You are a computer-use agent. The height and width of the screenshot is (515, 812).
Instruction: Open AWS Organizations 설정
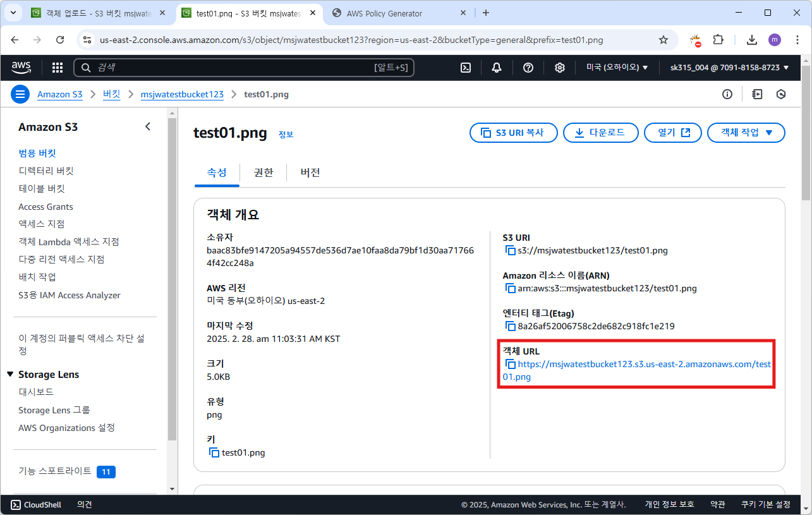(66, 428)
